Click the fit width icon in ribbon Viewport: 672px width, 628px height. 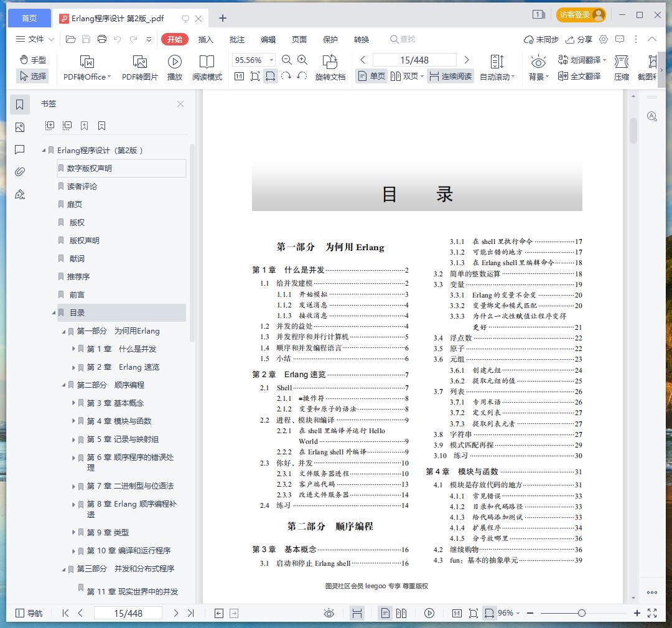coord(271,77)
